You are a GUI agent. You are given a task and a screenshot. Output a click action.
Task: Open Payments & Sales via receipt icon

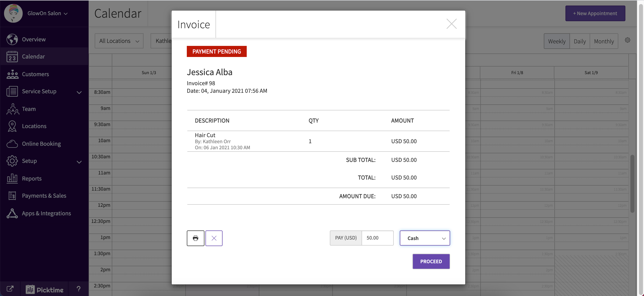pyautogui.click(x=12, y=195)
